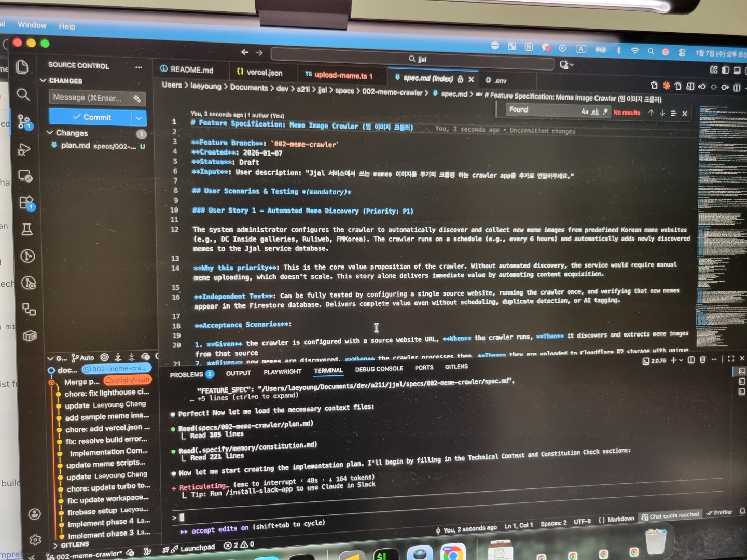The width and height of the screenshot is (747, 560).
Task: Open the Extensions view icon
Action: tap(26, 203)
